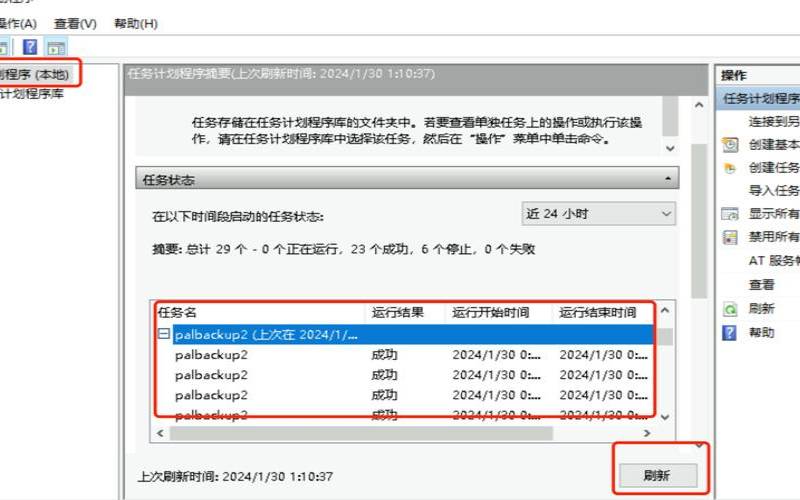Open the 查看(V) menu
Screen dimensions: 800x500
tap(76, 23)
